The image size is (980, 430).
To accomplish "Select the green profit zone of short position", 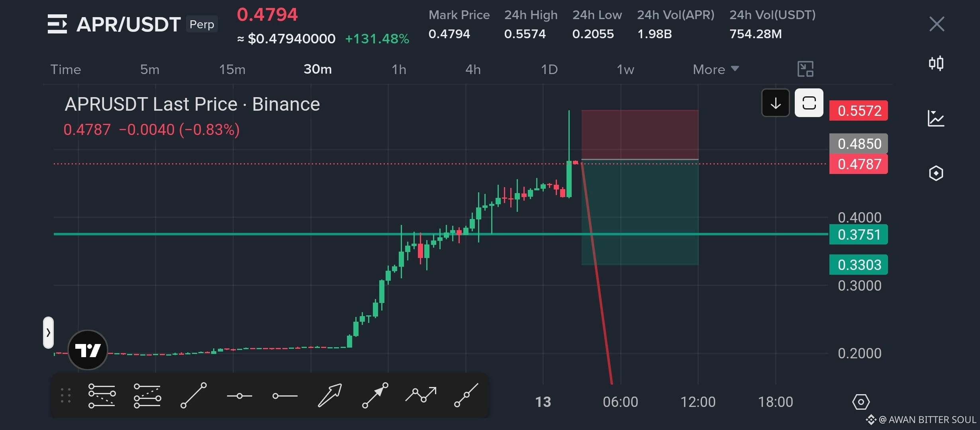I will click(640, 212).
